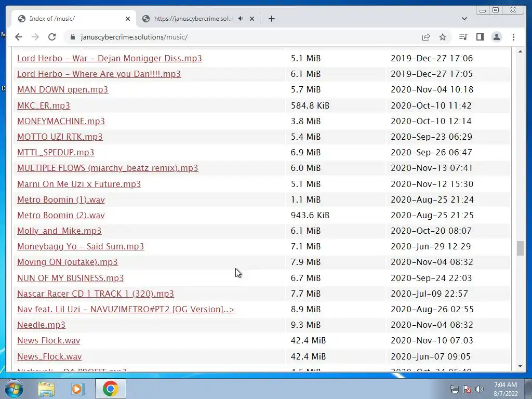Open the browser side panel
Screen dimensions: 532x399
click(480, 37)
